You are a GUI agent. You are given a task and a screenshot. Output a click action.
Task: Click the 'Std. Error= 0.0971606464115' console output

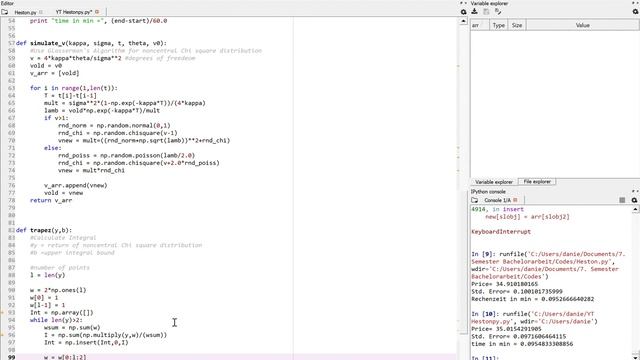coord(518,337)
